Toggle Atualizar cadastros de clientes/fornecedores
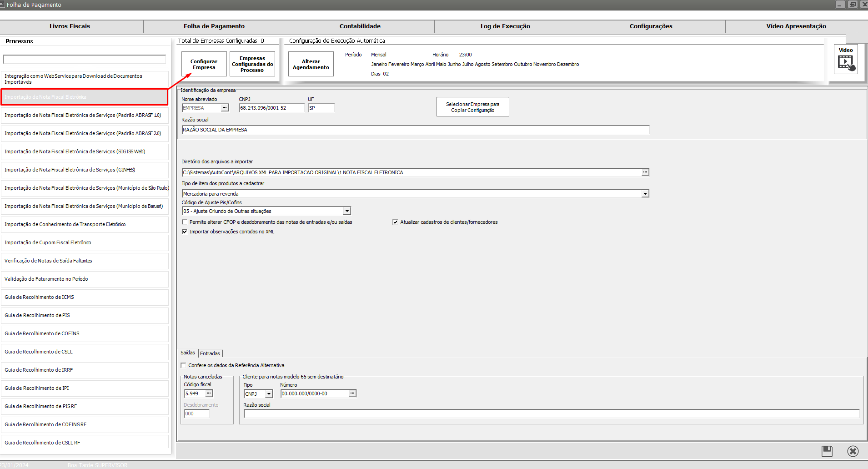The width and height of the screenshot is (868, 469). [395, 222]
